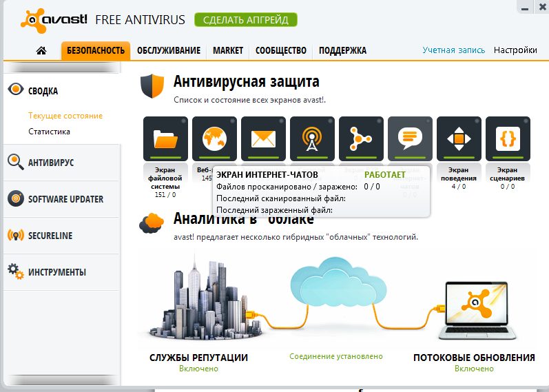Click the Инструменты gears icon
Viewport: 549px width, 392px height.
pyautogui.click(x=16, y=271)
